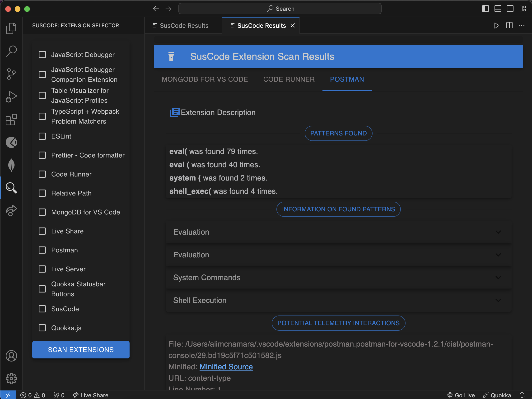Check the SusCode checkbox

(42, 309)
